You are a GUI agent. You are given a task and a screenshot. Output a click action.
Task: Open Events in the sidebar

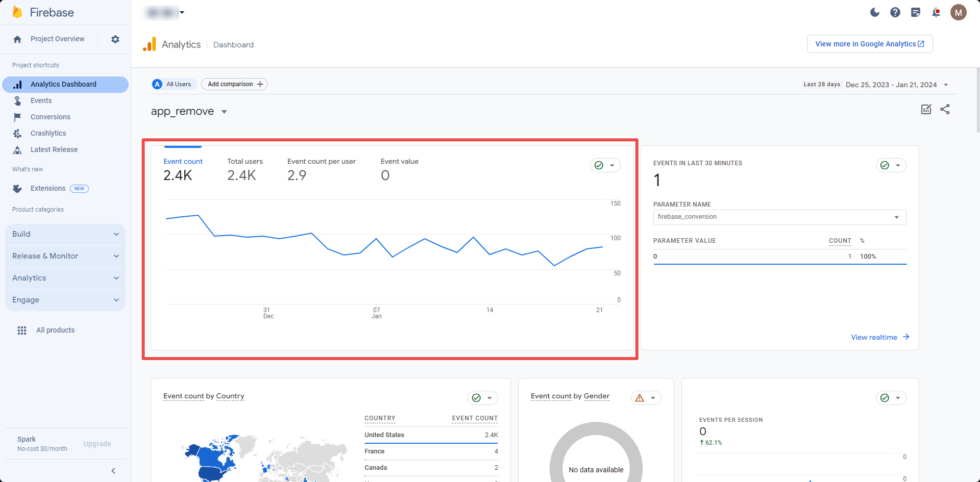[x=41, y=101]
